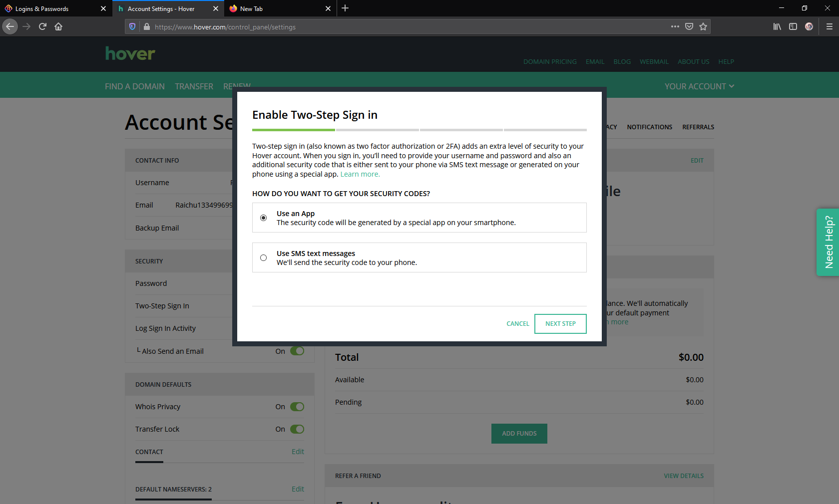Go back using the browser back arrow
The image size is (839, 504).
(x=10, y=26)
